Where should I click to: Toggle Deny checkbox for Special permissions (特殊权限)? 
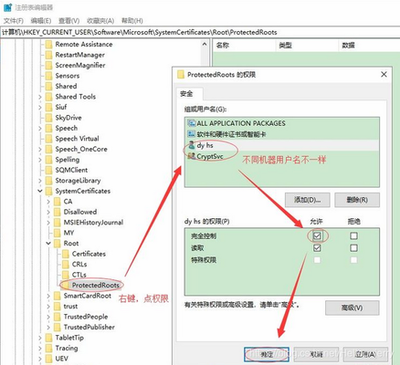pyautogui.click(x=354, y=260)
